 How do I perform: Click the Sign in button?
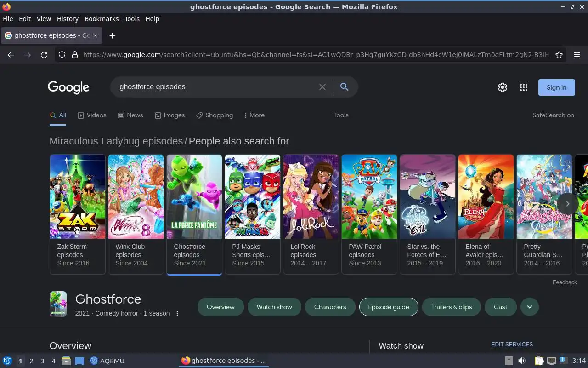[x=556, y=87]
